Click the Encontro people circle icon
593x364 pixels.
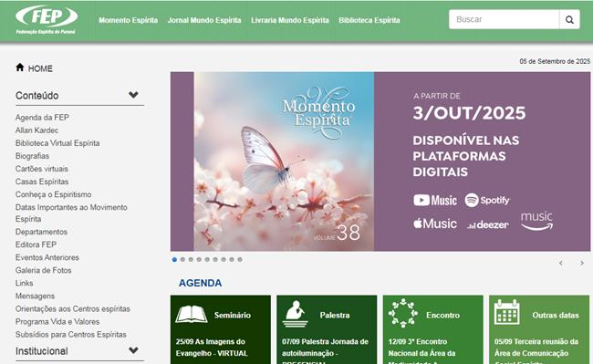[x=402, y=313]
